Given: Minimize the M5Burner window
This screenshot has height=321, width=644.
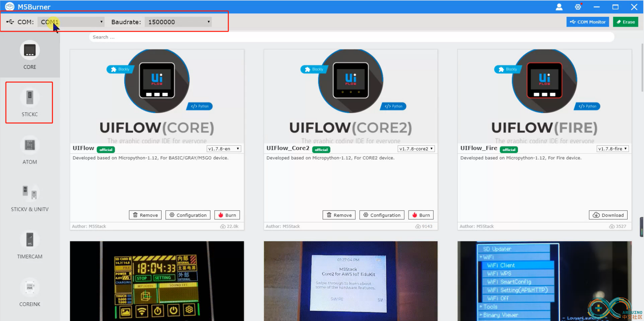Looking at the screenshot, I should pos(596,7).
